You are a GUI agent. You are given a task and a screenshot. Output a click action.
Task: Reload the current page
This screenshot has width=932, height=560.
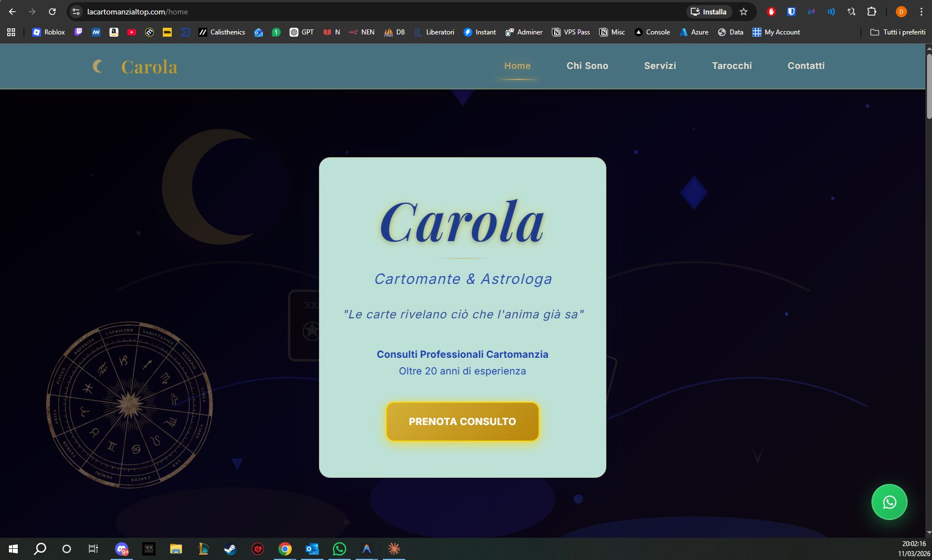click(52, 11)
